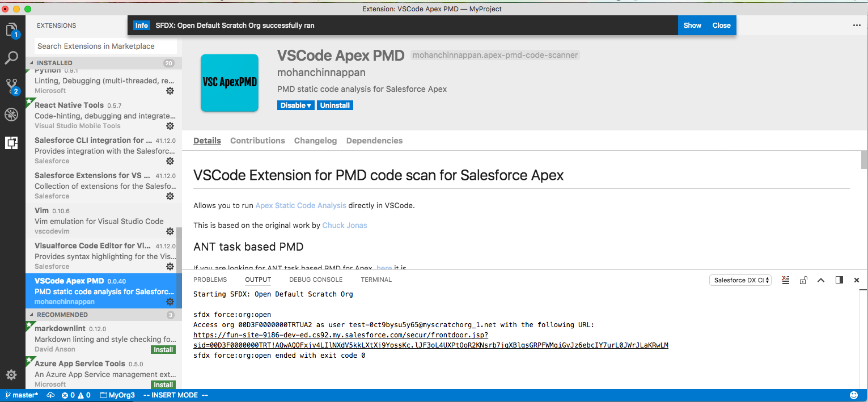
Task: Open the Source Control view
Action: point(12,86)
